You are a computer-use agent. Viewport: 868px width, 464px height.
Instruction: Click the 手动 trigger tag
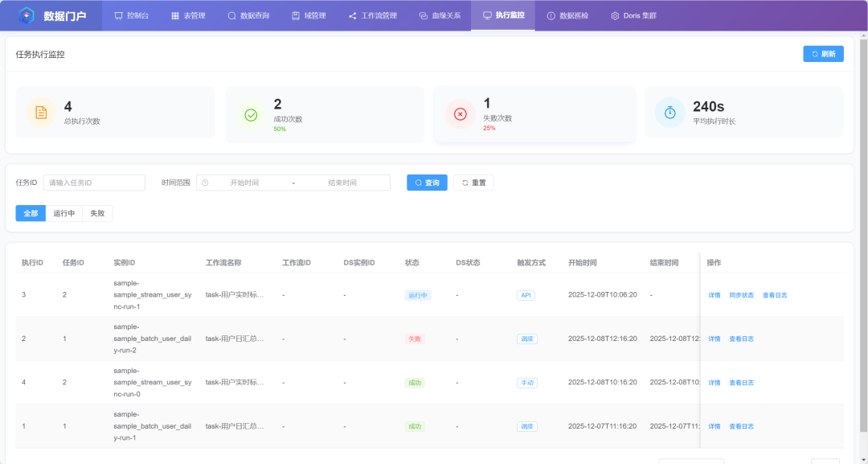[x=527, y=383]
